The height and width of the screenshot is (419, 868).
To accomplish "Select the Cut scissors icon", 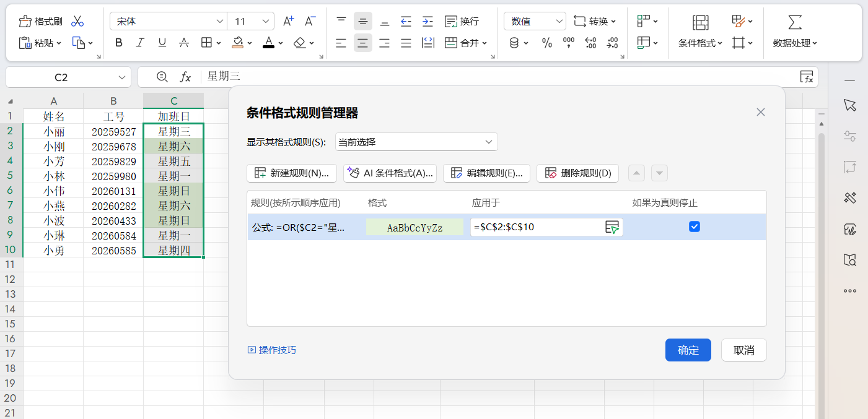I will pyautogui.click(x=77, y=20).
